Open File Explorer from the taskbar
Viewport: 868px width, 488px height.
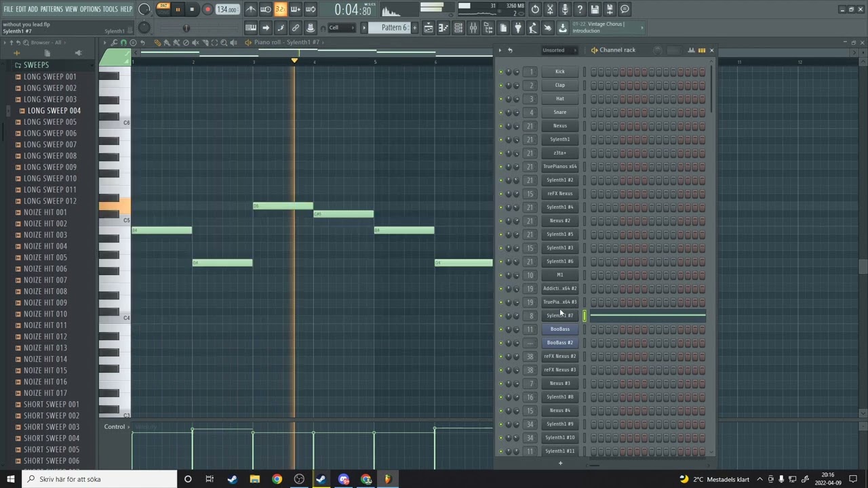coord(254,479)
